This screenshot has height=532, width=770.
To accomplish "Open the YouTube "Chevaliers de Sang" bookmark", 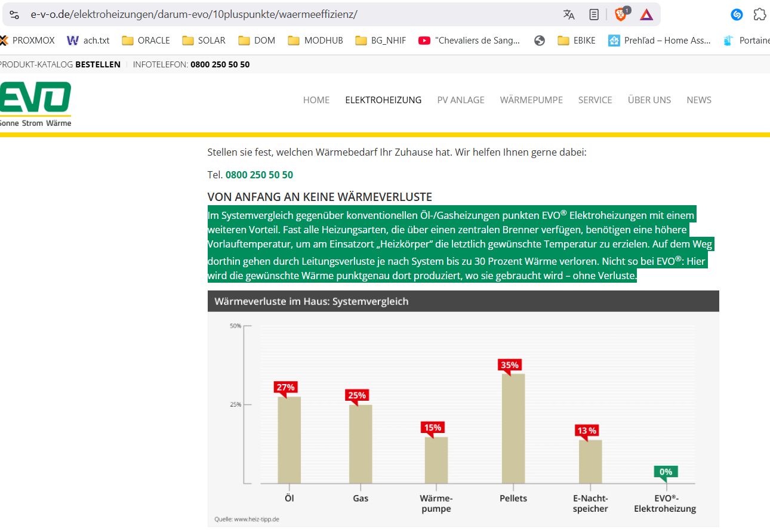I will coord(469,41).
